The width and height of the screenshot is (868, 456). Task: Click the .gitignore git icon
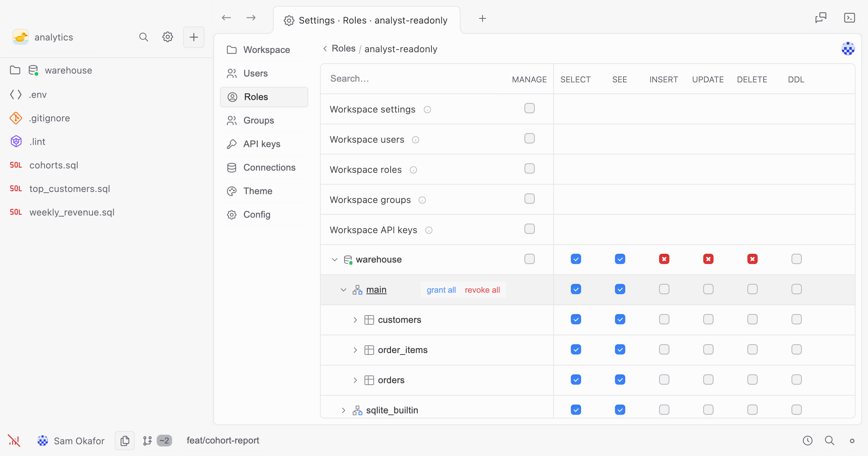pos(16,118)
